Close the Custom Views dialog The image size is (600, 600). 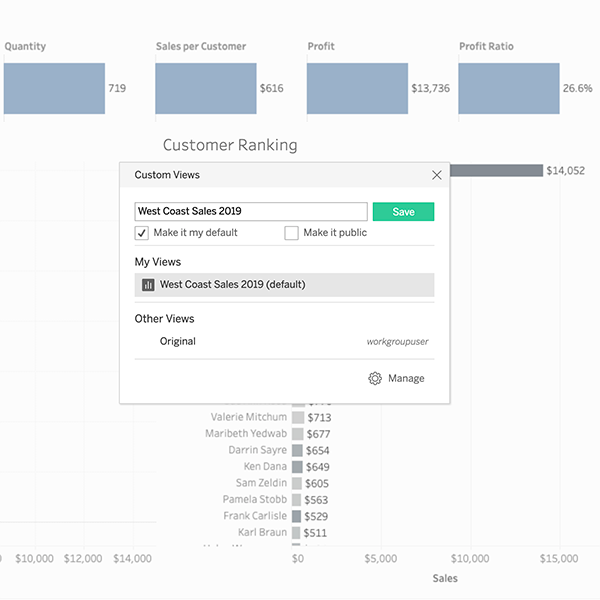click(x=436, y=175)
